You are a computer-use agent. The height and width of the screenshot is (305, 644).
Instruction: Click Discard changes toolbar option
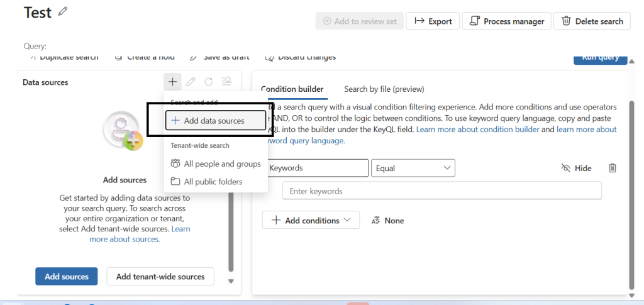[301, 57]
